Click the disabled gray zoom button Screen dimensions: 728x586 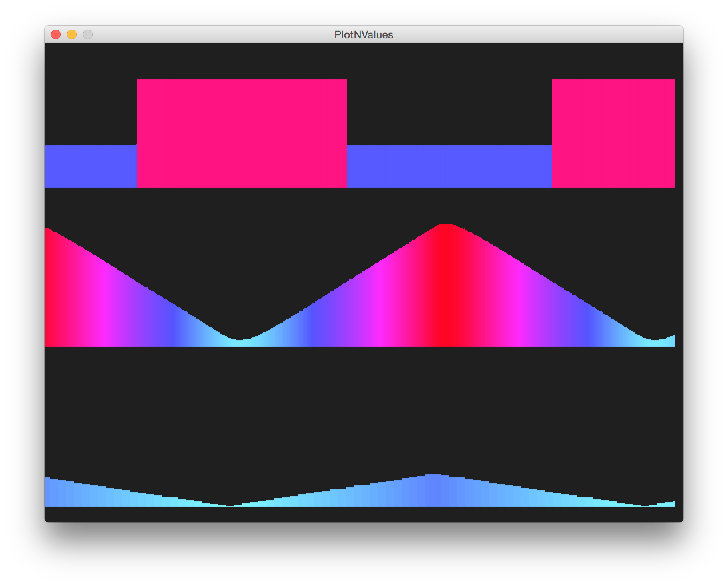click(x=88, y=35)
